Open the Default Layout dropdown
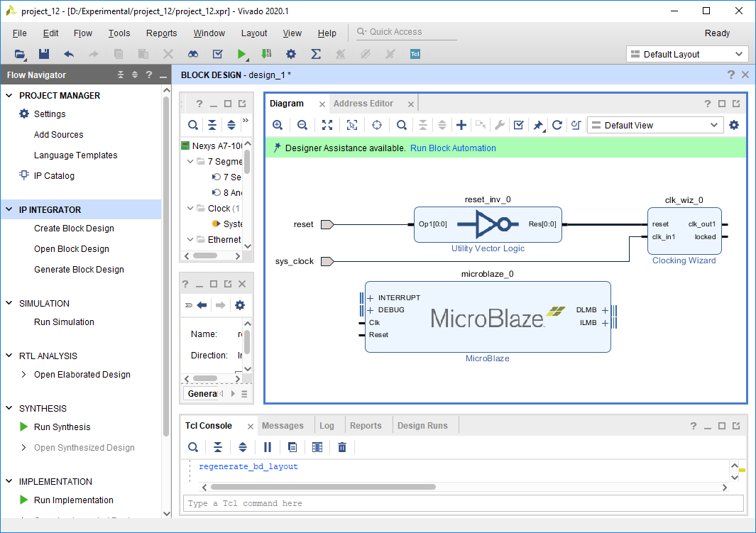Image resolution: width=756 pixels, height=533 pixels. 687,55
